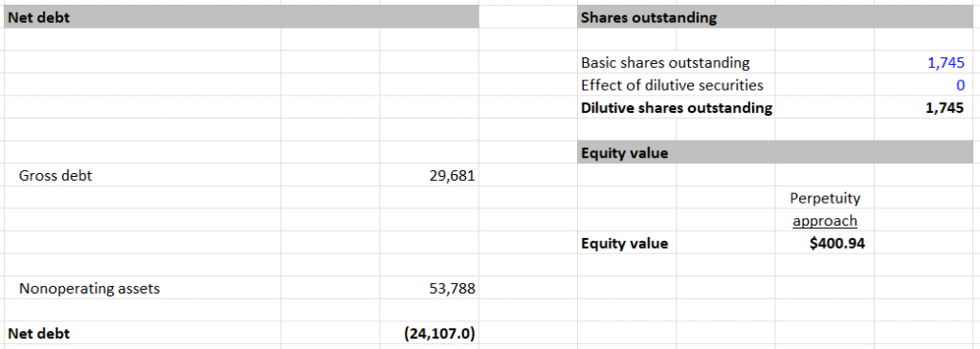
Task: Select the bold 1,745 dilutive shares total
Action: pyautogui.click(x=945, y=107)
